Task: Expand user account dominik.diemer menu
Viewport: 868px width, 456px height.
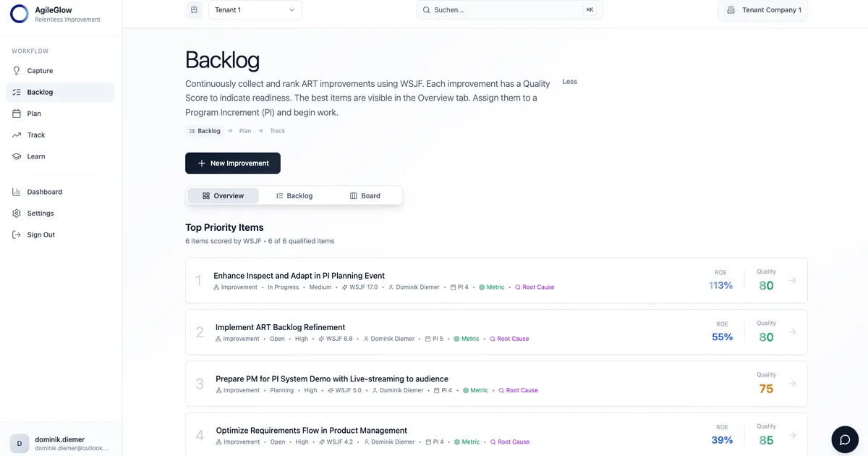Action: pyautogui.click(x=61, y=443)
